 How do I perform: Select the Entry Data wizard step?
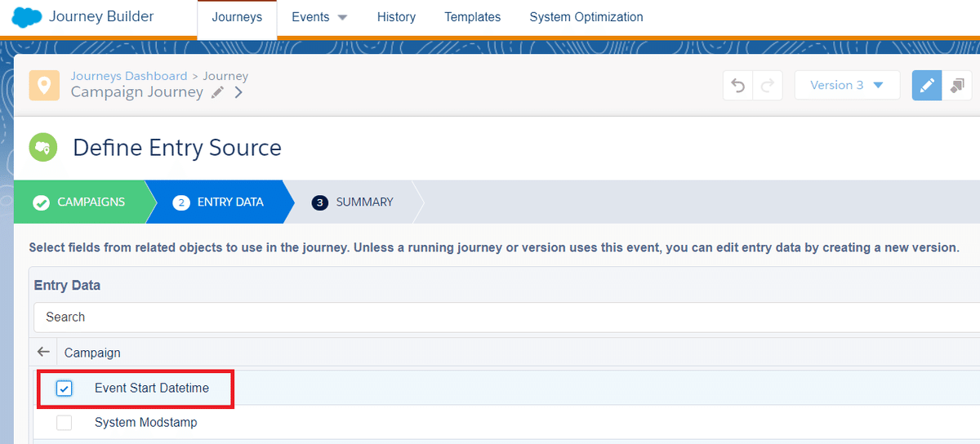(219, 202)
